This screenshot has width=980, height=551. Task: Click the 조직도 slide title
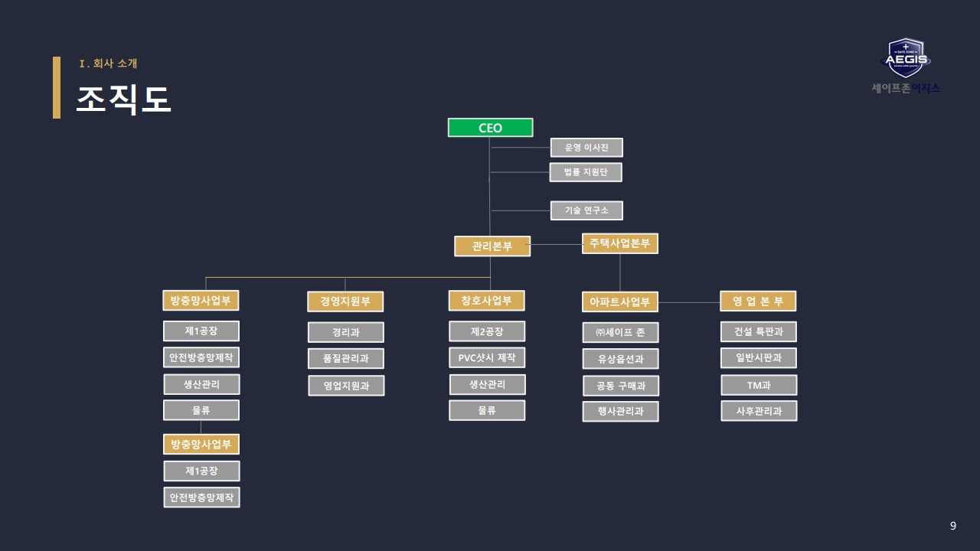123,99
